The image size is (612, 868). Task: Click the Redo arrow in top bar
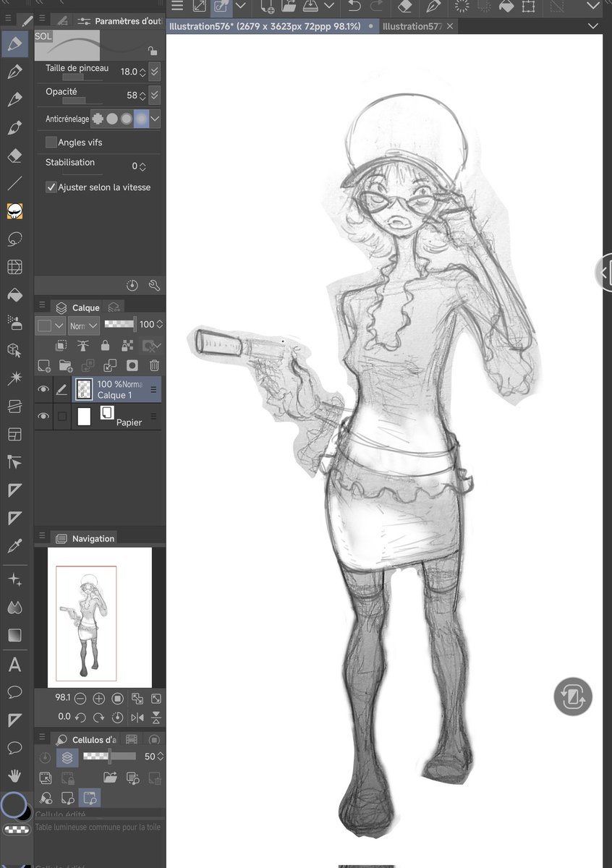pos(376,7)
